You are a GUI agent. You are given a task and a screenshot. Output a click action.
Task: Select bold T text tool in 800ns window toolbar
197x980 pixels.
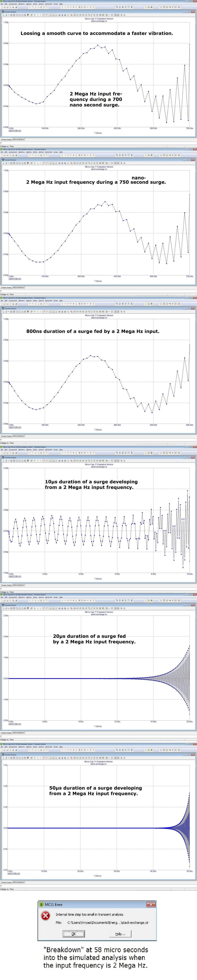tap(28, 312)
